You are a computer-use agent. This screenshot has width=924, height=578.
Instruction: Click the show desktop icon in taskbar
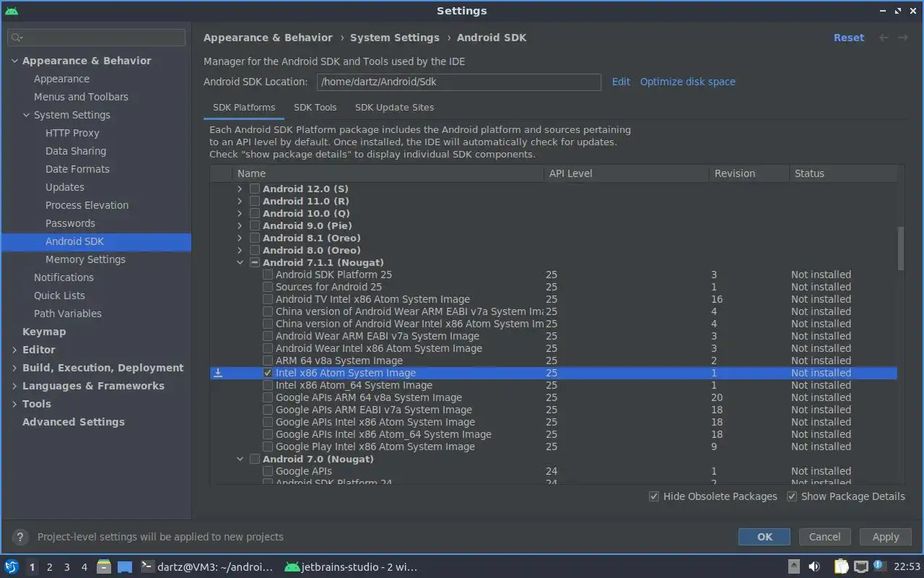pos(125,566)
